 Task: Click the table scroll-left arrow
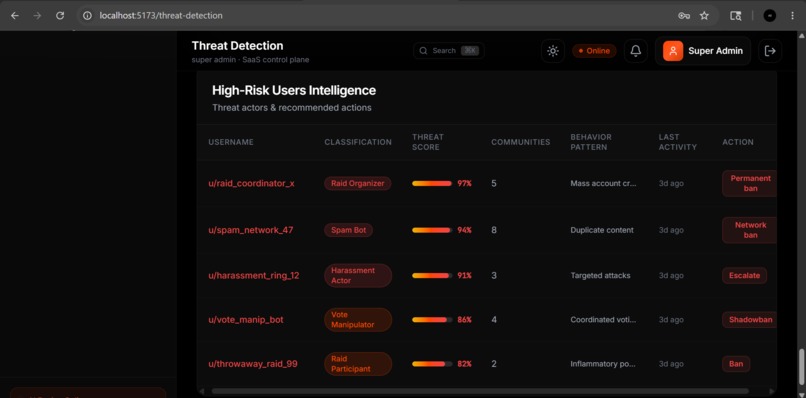[x=202, y=391]
